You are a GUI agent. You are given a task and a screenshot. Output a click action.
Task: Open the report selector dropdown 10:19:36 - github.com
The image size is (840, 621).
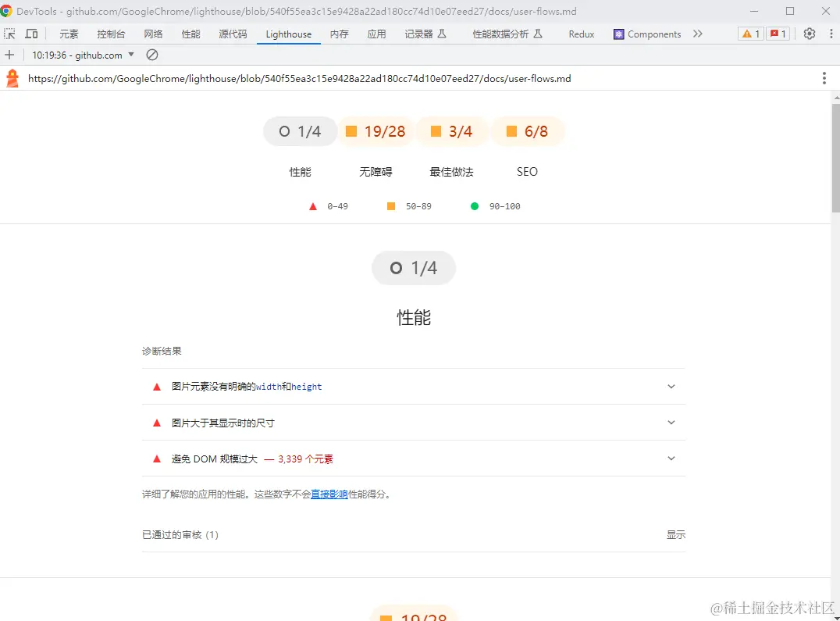83,55
